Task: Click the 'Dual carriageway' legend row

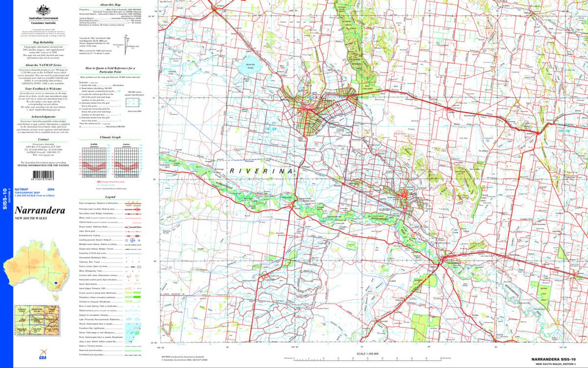Action: tap(110, 203)
